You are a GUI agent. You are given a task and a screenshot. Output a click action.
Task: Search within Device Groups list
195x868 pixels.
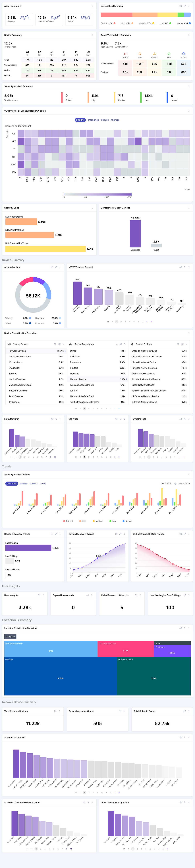[55, 344]
